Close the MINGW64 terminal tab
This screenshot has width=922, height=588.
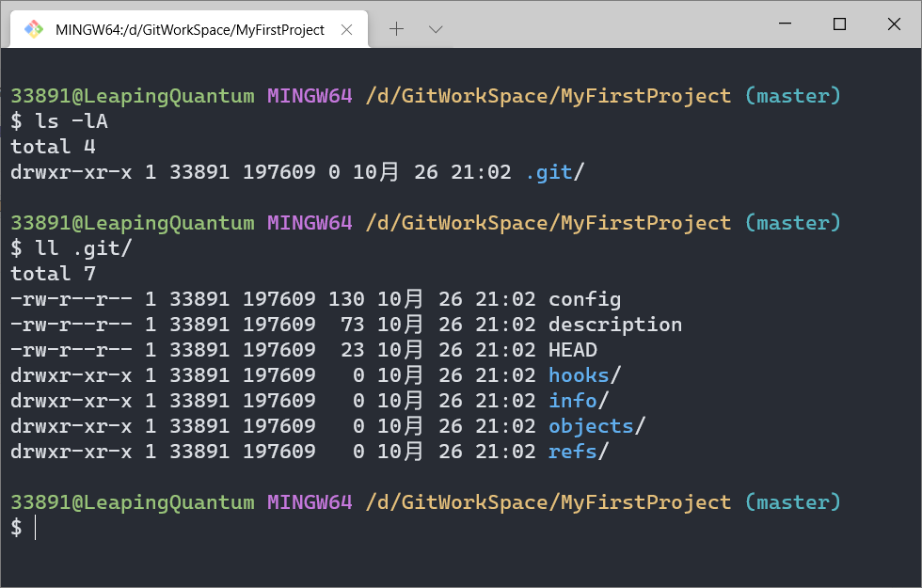click(x=347, y=29)
